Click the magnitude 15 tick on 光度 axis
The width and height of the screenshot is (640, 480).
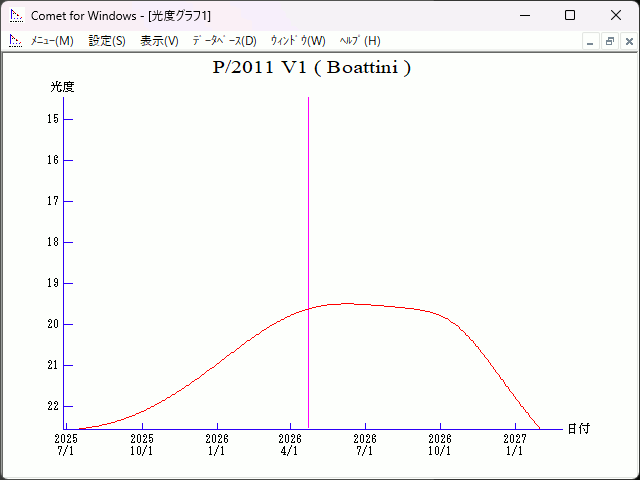[x=67, y=119]
